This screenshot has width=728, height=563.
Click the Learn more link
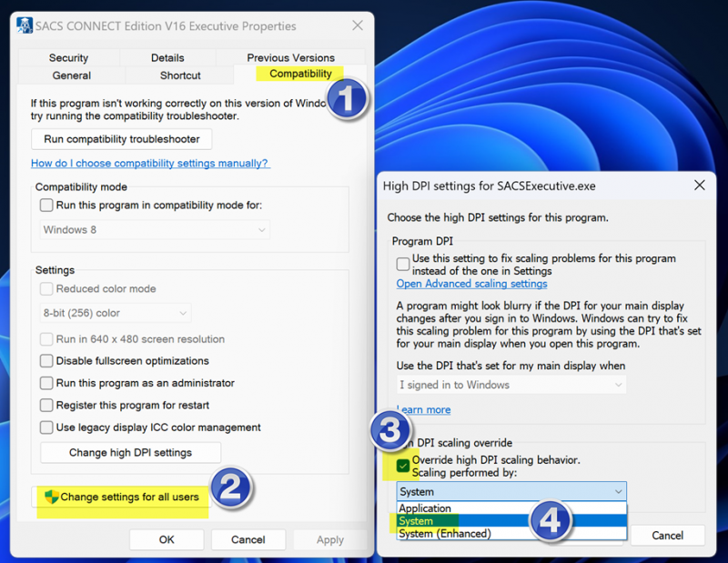tap(424, 410)
